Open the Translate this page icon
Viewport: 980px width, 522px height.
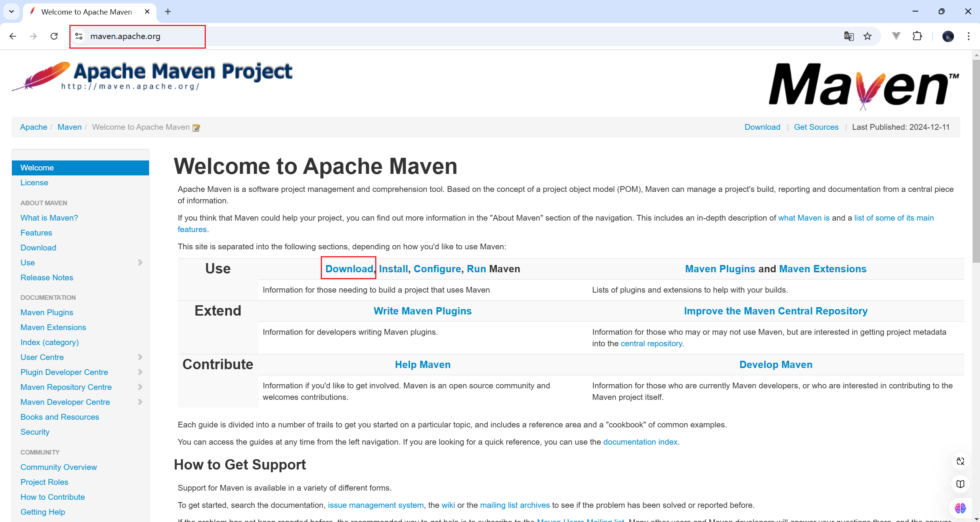(x=849, y=36)
